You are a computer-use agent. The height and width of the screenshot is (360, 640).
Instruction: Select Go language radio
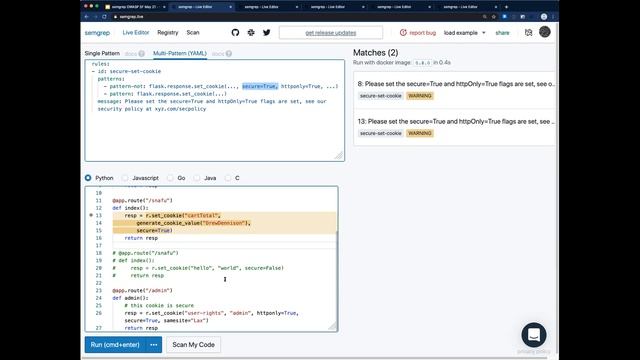pos(170,178)
